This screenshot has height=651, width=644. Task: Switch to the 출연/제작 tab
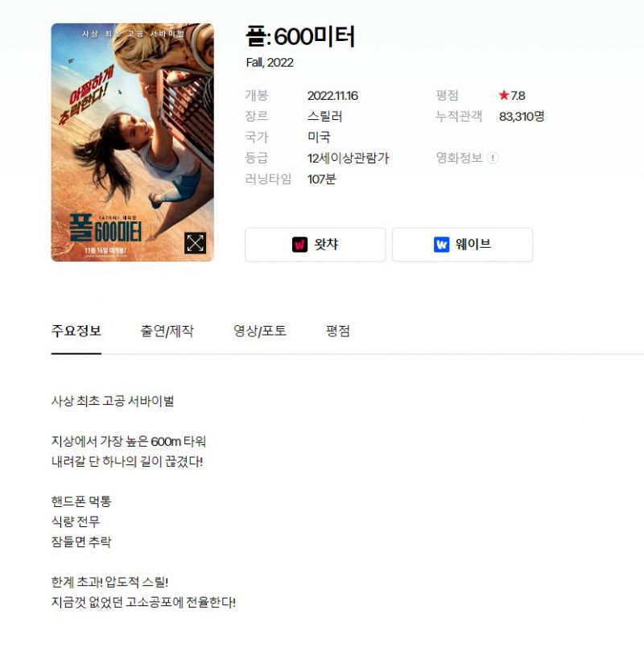167,331
